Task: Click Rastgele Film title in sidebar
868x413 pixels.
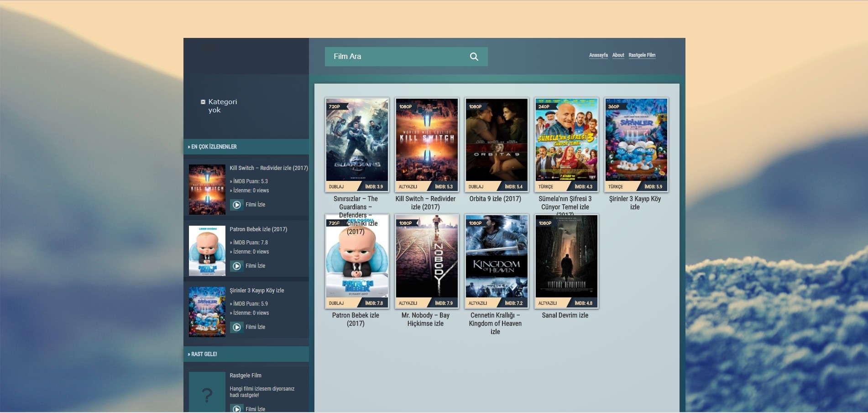Action: 246,376
